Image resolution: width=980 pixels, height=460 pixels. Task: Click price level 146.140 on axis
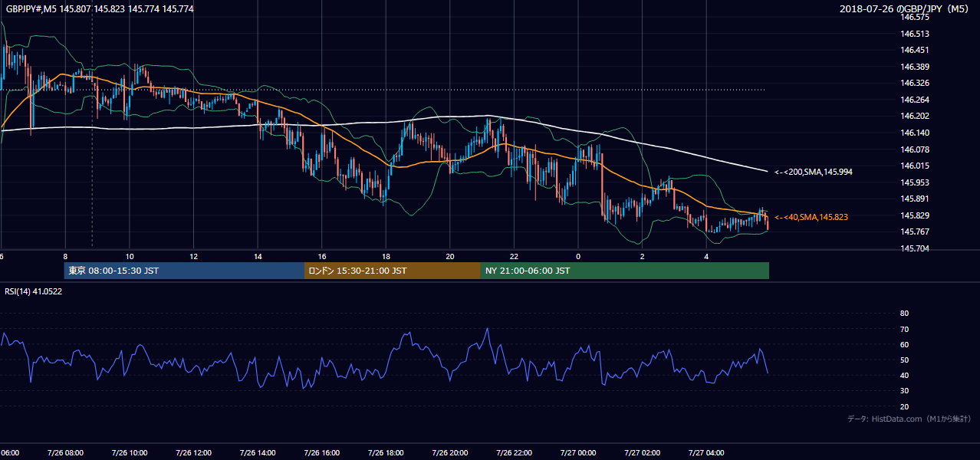[x=916, y=133]
